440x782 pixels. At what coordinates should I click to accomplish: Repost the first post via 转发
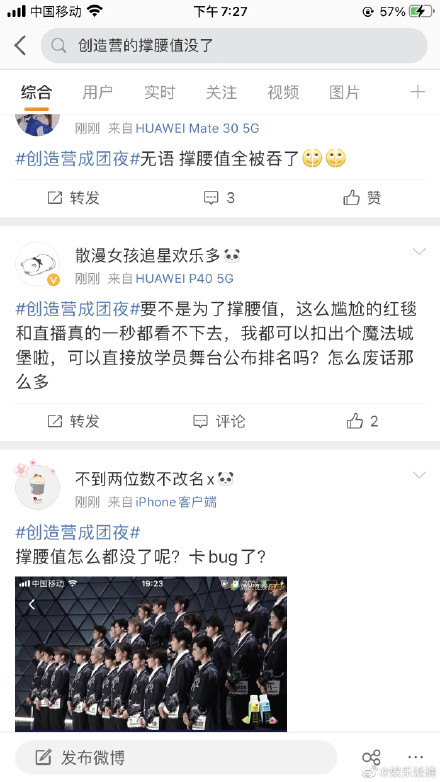coord(73,198)
